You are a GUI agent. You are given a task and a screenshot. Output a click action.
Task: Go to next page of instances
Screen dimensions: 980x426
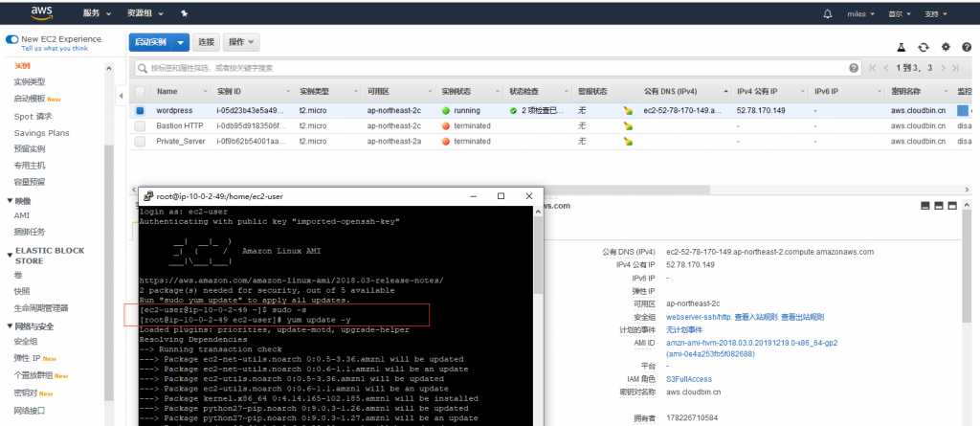coord(942,68)
